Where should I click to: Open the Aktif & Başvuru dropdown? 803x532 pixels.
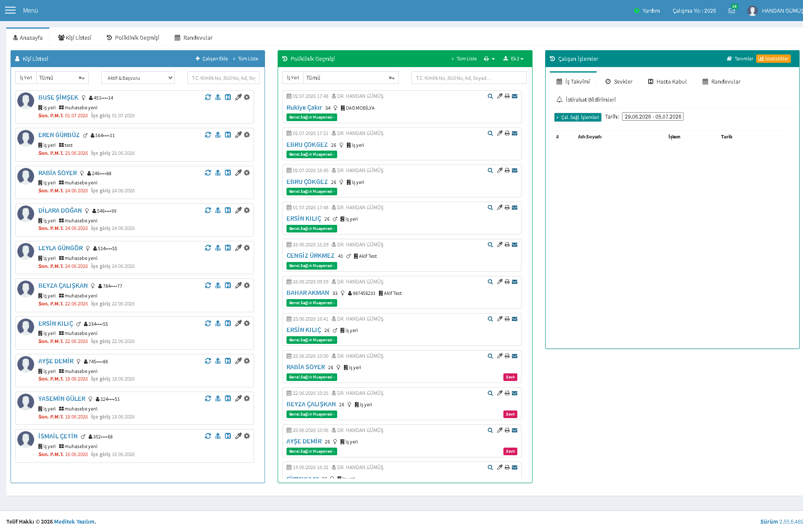(138, 78)
